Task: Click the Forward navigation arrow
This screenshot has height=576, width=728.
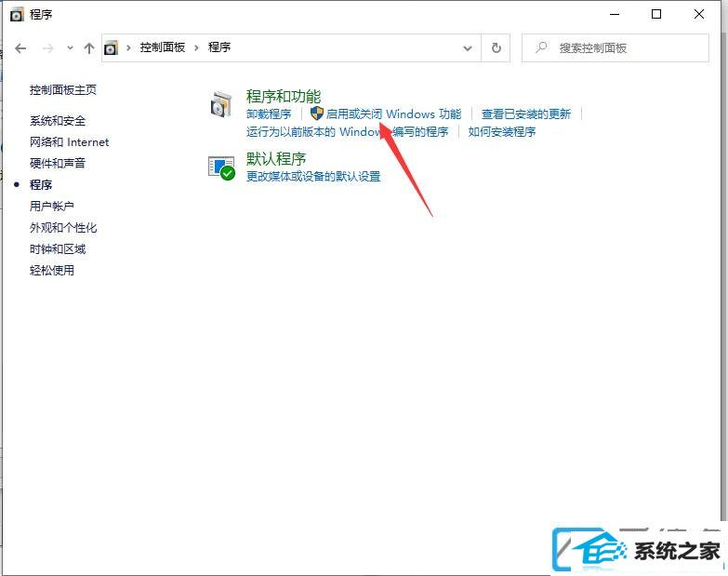Action: tap(47, 47)
